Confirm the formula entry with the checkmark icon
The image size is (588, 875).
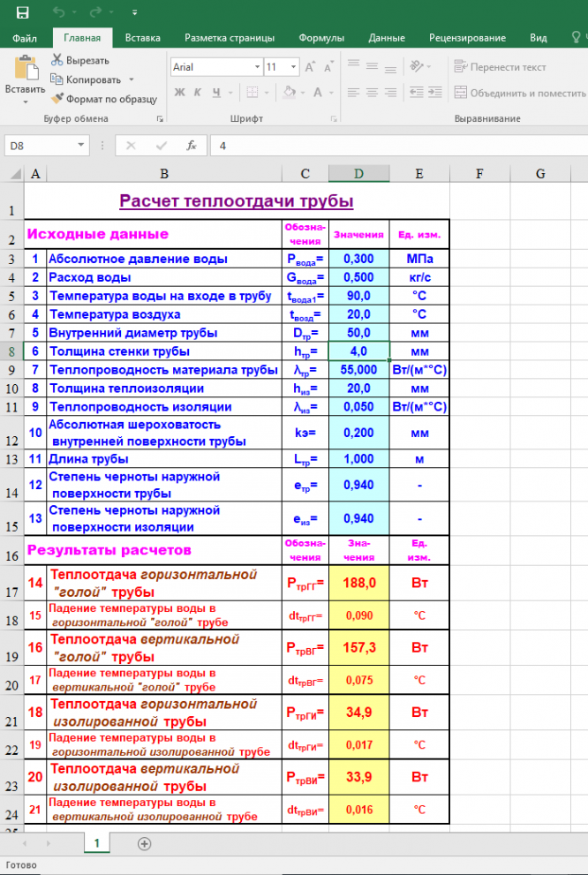162,146
